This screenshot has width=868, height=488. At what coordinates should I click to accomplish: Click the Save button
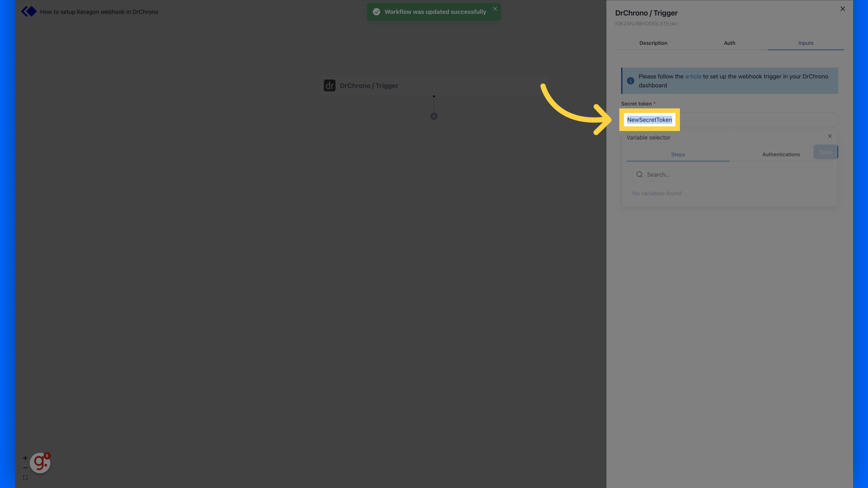pos(826,152)
